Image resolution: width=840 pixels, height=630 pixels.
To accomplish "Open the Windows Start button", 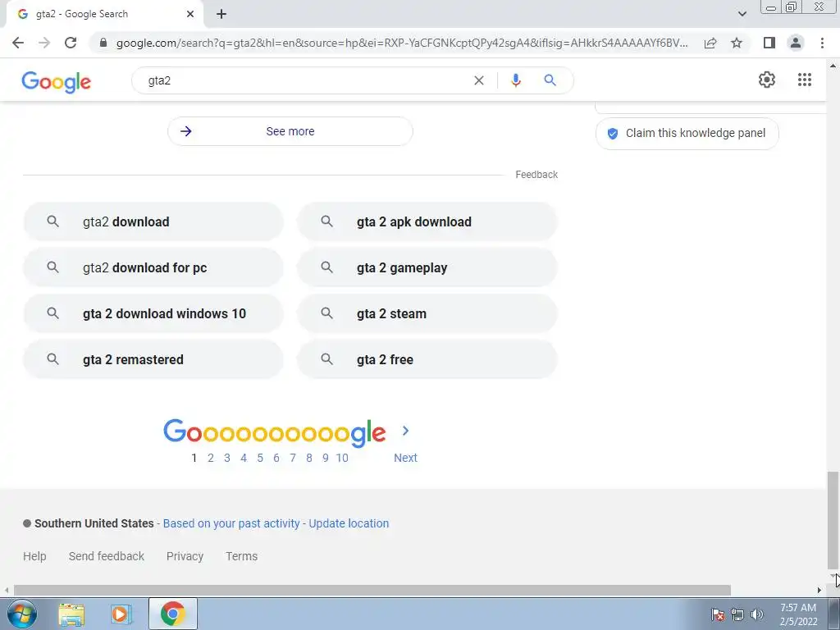I will pos(22,614).
